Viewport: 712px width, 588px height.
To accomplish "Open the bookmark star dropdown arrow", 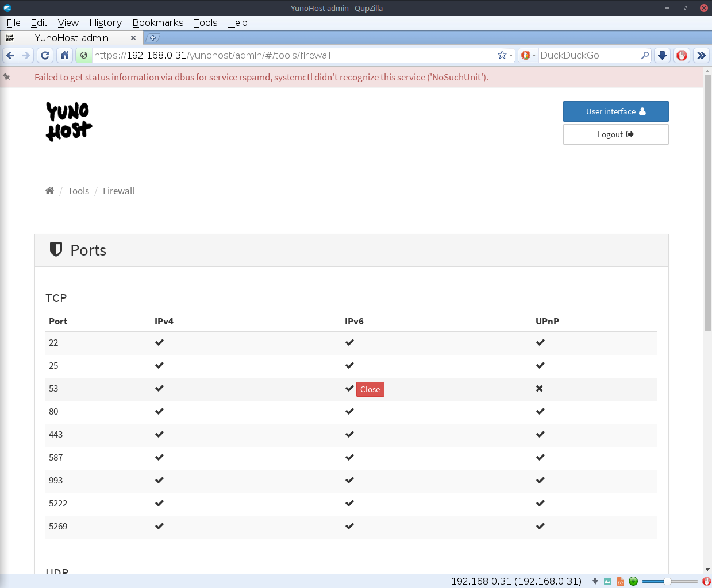I will coord(511,56).
